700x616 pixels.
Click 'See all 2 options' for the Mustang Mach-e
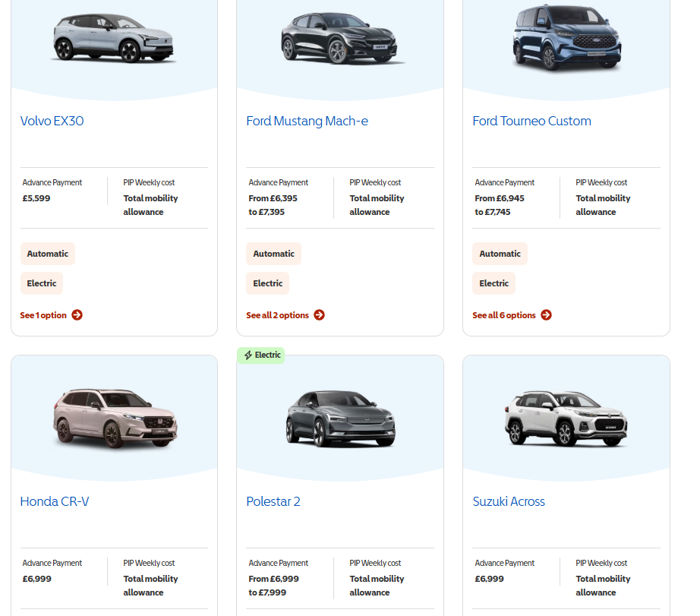pyautogui.click(x=277, y=315)
